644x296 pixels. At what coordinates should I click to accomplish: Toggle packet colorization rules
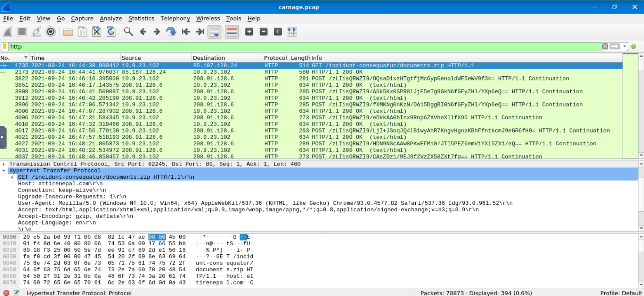pos(231,32)
